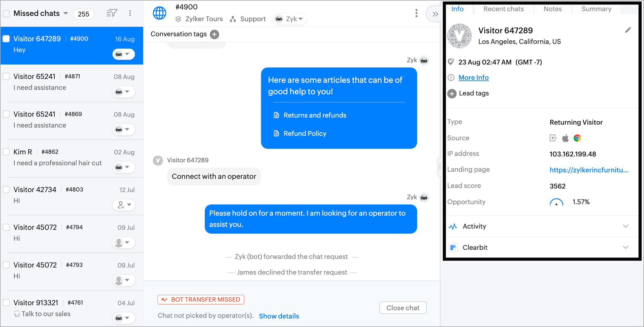Open the chat header three-dot options menu
The image size is (644, 327).
[416, 13]
